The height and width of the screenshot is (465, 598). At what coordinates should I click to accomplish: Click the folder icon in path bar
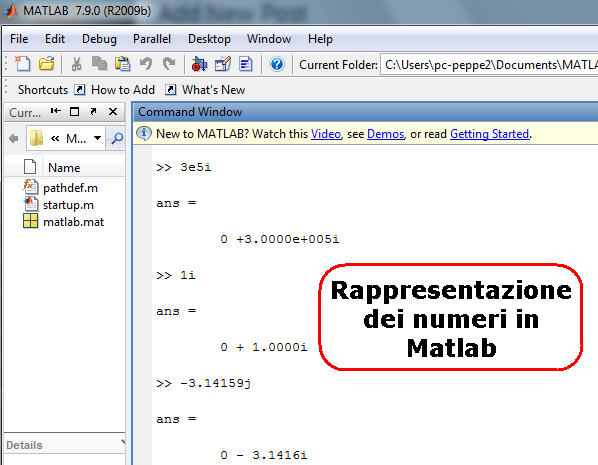pos(37,138)
